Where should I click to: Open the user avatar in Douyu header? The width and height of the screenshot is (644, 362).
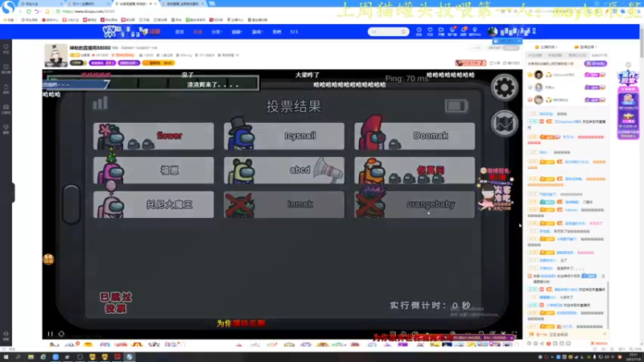pos(493,31)
